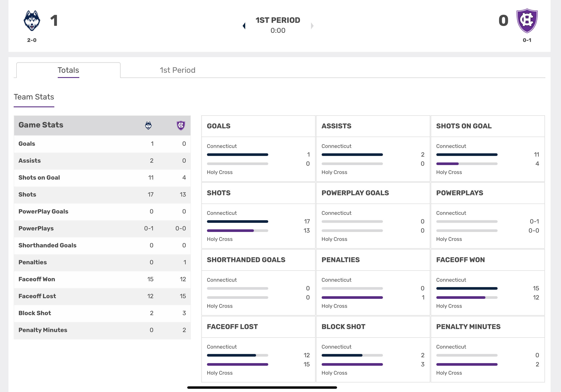Click the Holy Cross bar in the PENALTY MINUTES card
The width and height of the screenshot is (561, 392).
point(467,364)
